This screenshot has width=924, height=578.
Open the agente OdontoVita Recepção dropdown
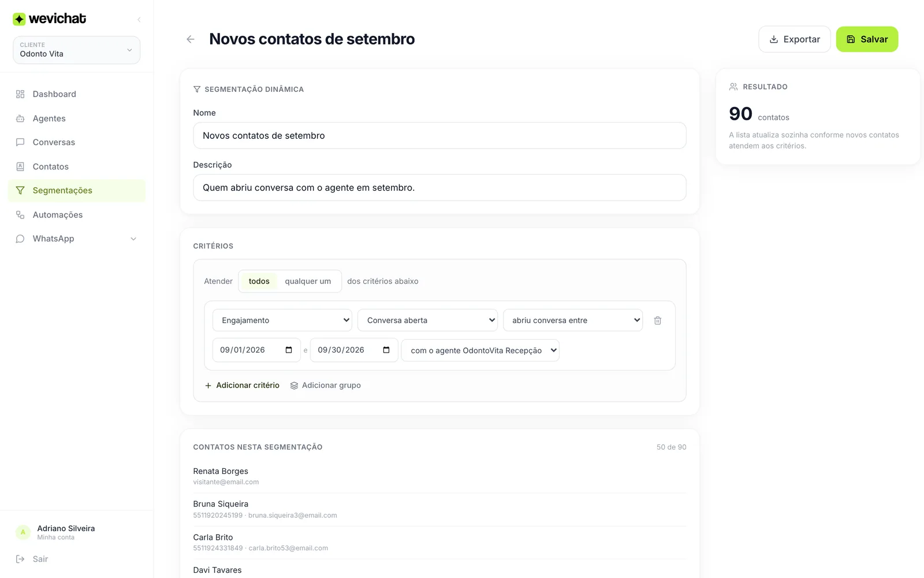coord(480,350)
